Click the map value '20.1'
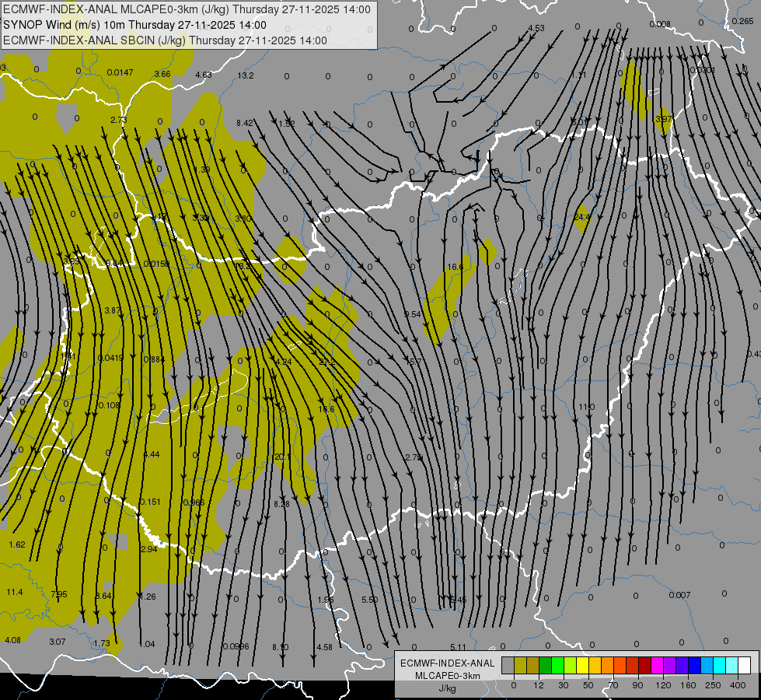Image resolution: width=761 pixels, height=700 pixels. (x=282, y=457)
